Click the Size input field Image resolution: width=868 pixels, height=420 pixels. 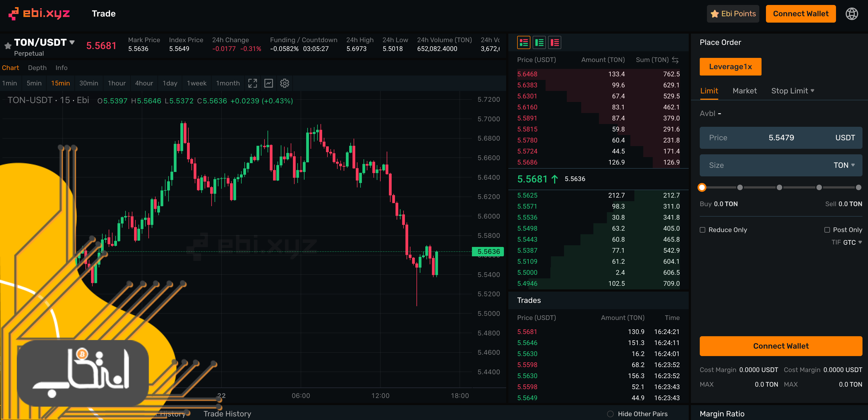pyautogui.click(x=781, y=165)
